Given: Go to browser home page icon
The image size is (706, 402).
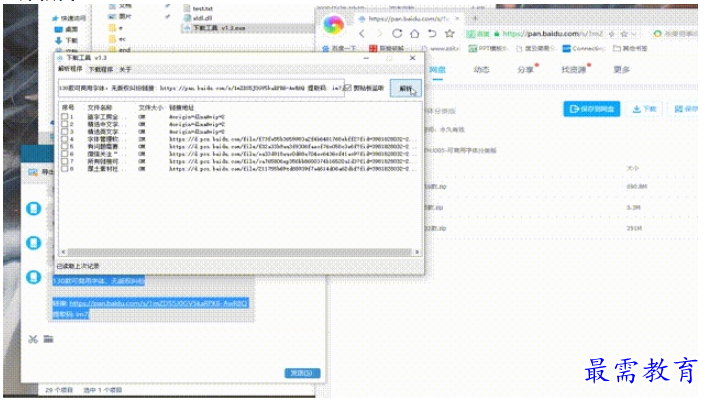Looking at the screenshot, I should click(x=415, y=34).
